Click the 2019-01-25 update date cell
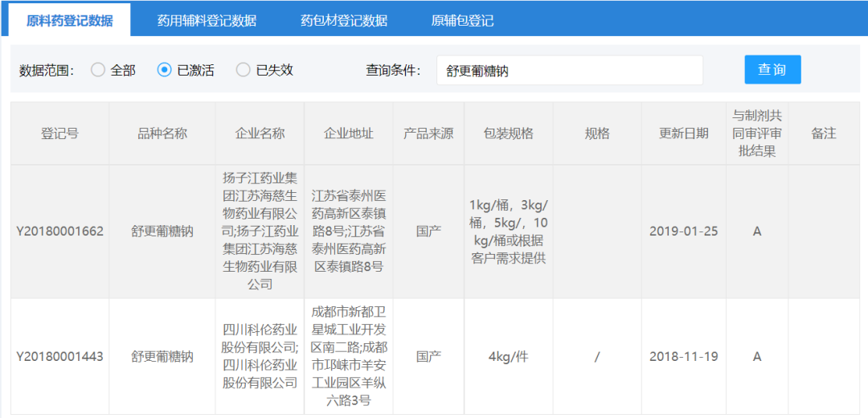Viewport: 868px width, 418px height. (x=684, y=232)
